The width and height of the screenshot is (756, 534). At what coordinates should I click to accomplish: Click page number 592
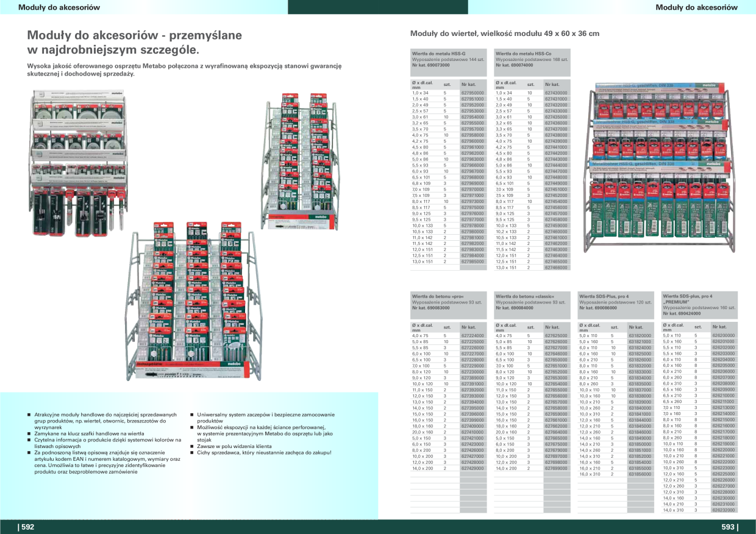tap(26, 527)
